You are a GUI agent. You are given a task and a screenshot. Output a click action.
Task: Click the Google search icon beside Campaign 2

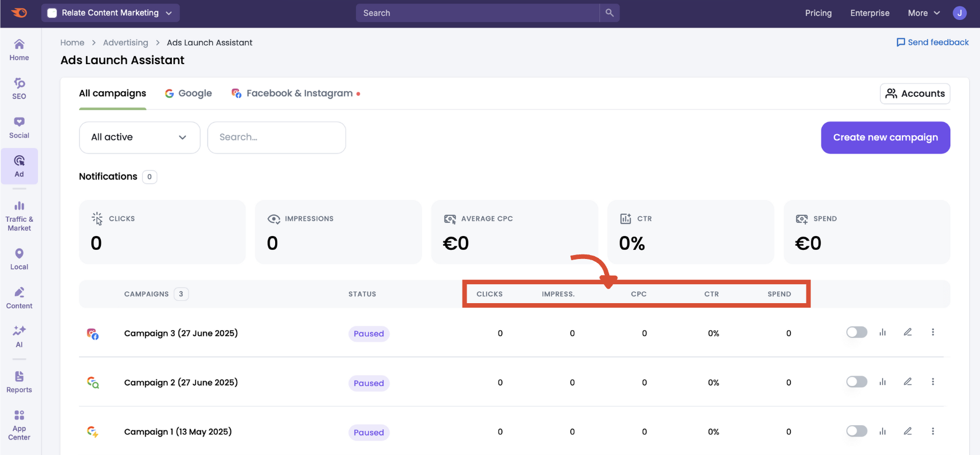tap(93, 383)
